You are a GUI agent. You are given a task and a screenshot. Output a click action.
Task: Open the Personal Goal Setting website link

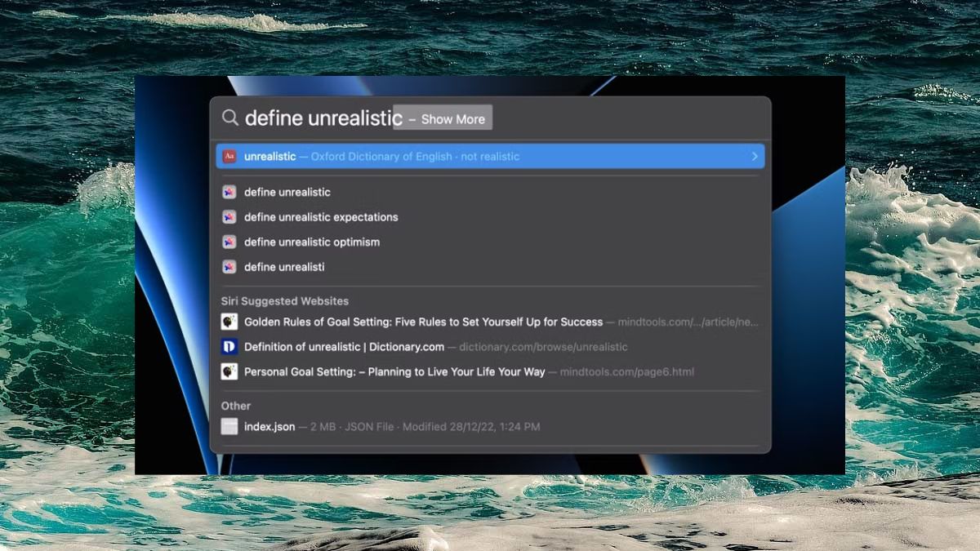pos(394,372)
